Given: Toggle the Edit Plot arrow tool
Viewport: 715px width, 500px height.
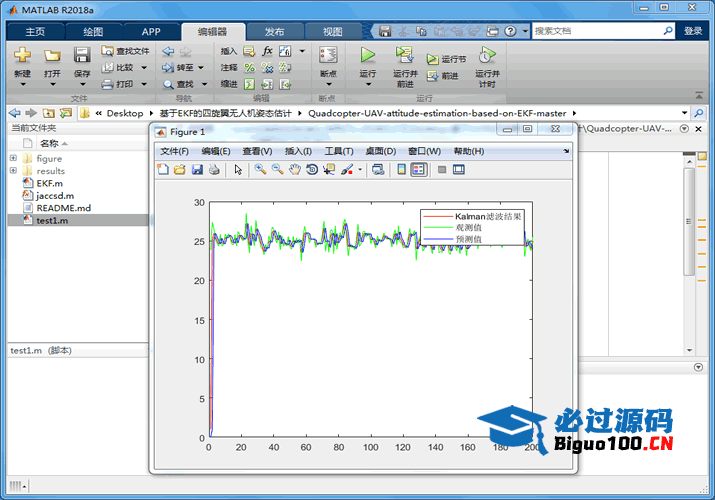Looking at the screenshot, I should (238, 170).
